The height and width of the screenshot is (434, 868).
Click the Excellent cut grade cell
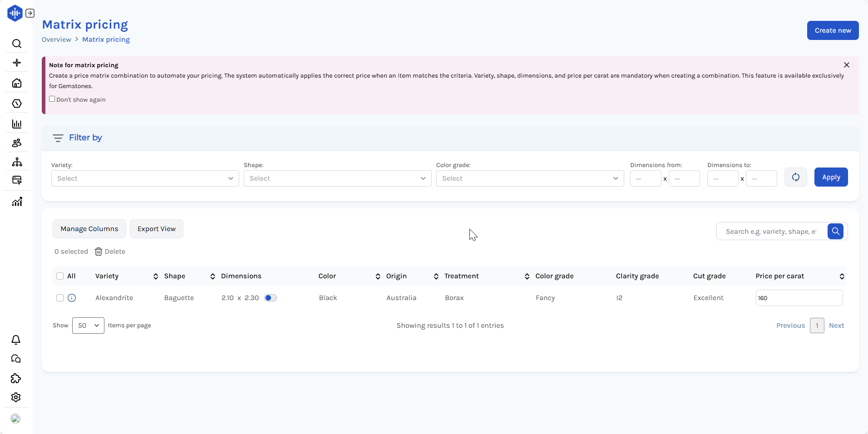click(708, 298)
